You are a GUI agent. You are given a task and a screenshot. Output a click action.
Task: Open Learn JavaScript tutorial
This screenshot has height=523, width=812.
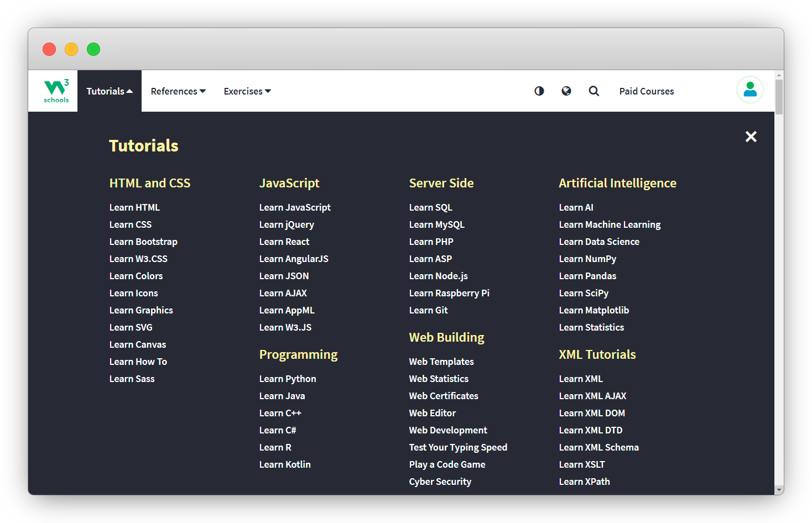point(295,207)
